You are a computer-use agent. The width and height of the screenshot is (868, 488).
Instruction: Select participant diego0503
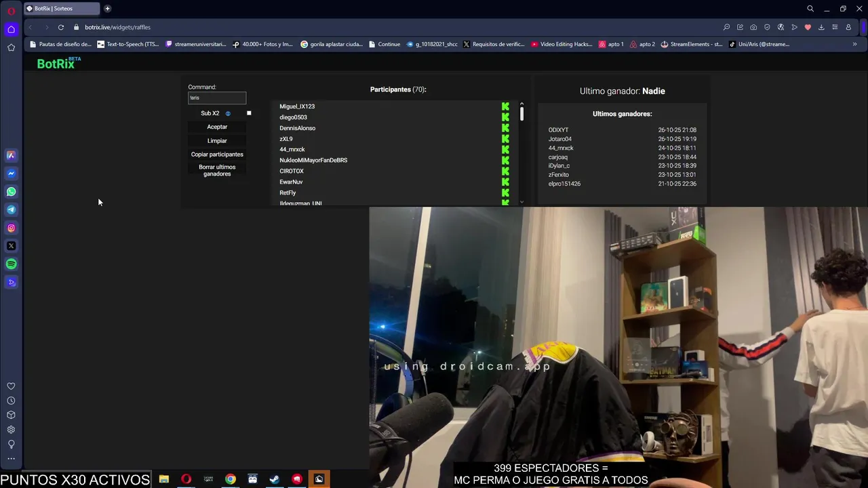coord(293,117)
